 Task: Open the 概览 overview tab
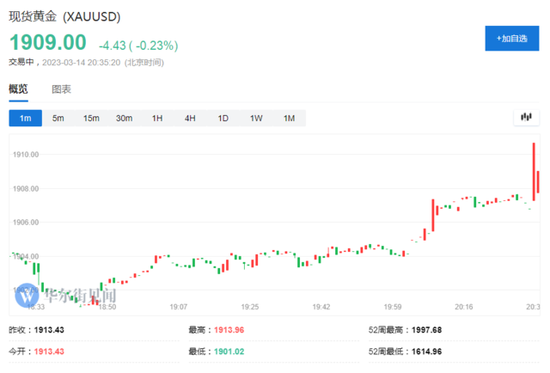coord(18,89)
